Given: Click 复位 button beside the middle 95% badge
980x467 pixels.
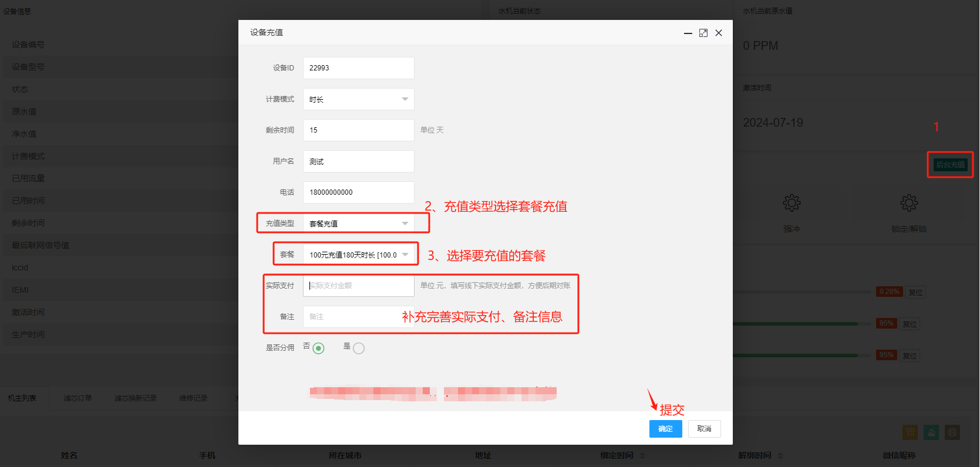Looking at the screenshot, I should point(910,324).
